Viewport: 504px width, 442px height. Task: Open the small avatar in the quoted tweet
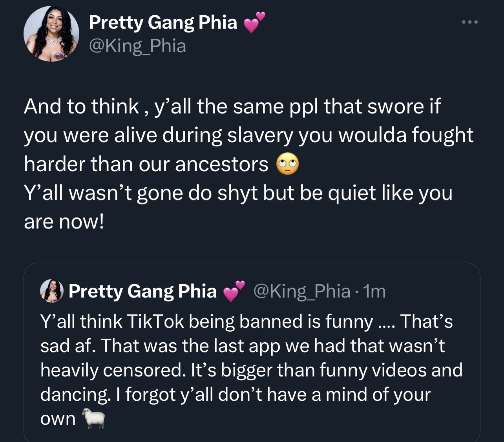tap(52, 291)
